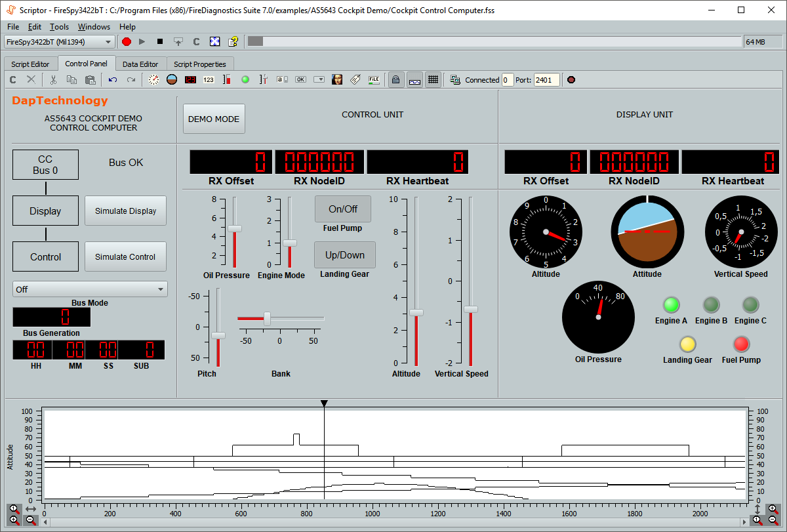787x532 pixels.
Task: Switch to the Script Editor tab
Action: click(30, 64)
